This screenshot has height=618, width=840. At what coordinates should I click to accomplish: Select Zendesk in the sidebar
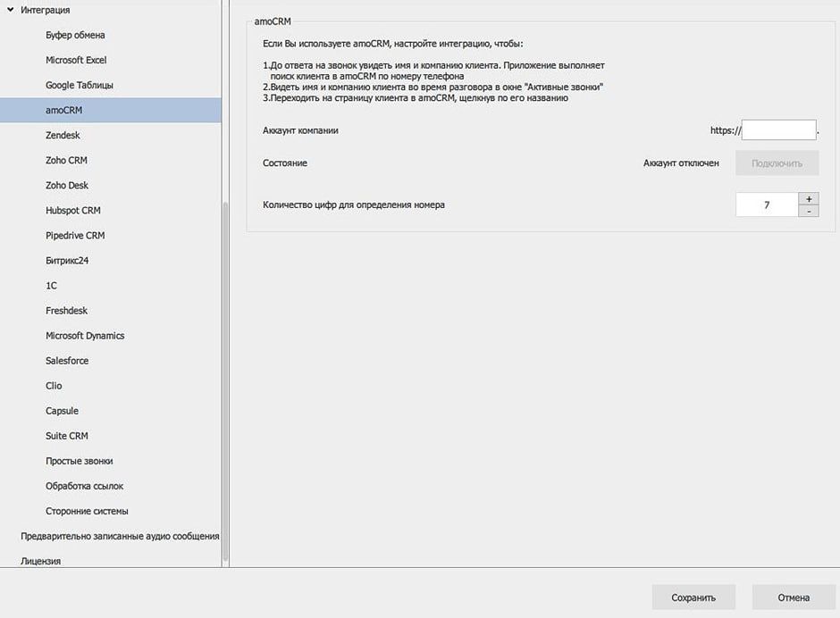pyautogui.click(x=63, y=135)
